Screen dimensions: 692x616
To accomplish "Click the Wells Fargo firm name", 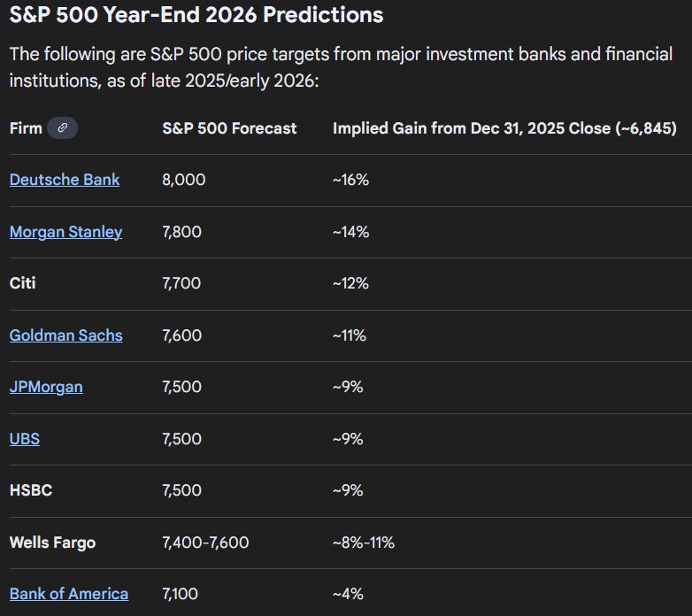I will (x=52, y=542).
